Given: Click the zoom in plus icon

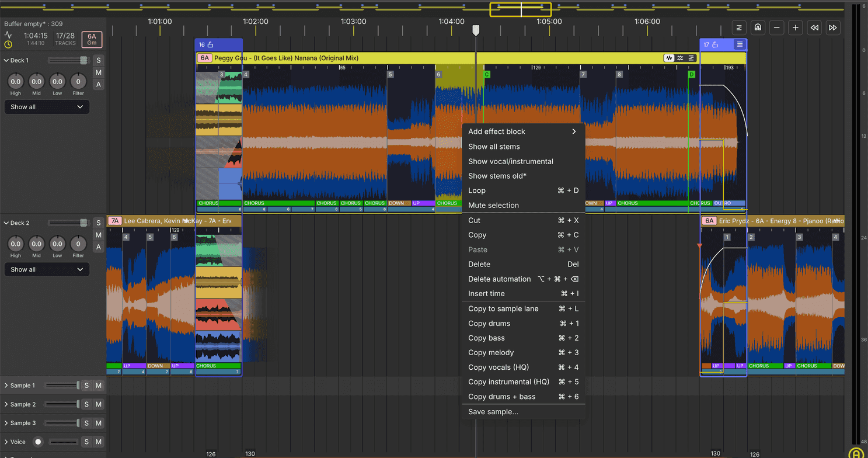Looking at the screenshot, I should 795,27.
